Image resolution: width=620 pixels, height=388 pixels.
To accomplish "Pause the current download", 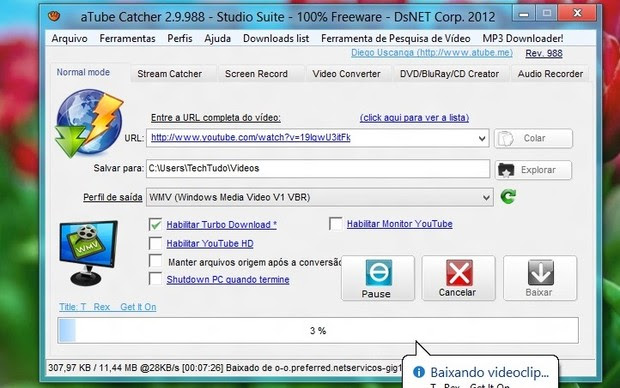I will pos(378,278).
